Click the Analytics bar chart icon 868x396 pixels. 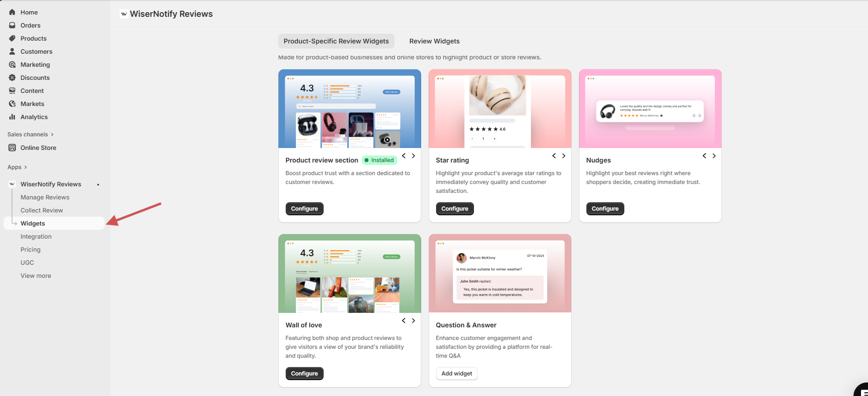(12, 117)
